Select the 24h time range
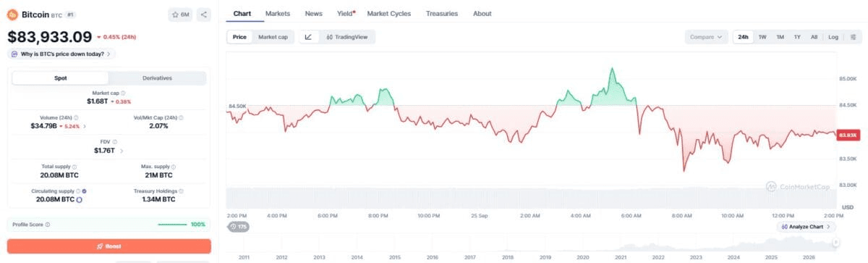Viewport: 868px width, 263px height. [743, 37]
